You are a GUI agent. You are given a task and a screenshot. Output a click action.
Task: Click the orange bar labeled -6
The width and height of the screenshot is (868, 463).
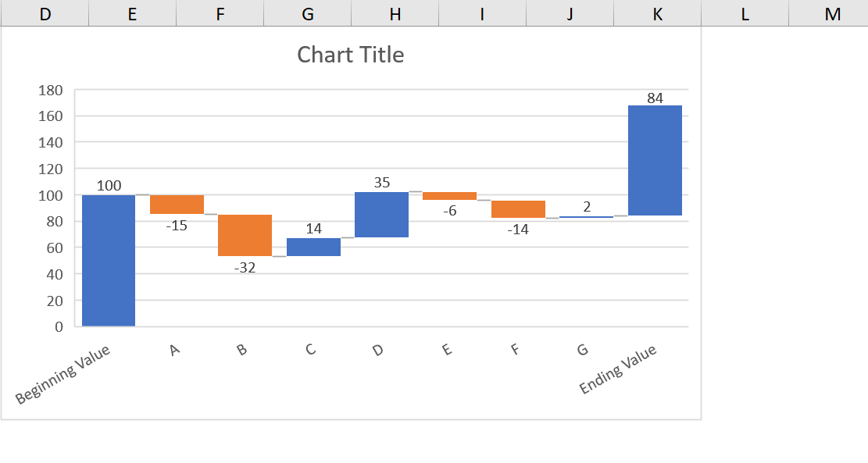[449, 196]
